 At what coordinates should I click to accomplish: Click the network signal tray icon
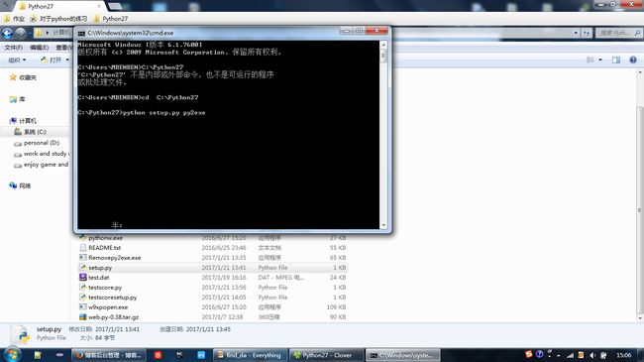[570, 355]
